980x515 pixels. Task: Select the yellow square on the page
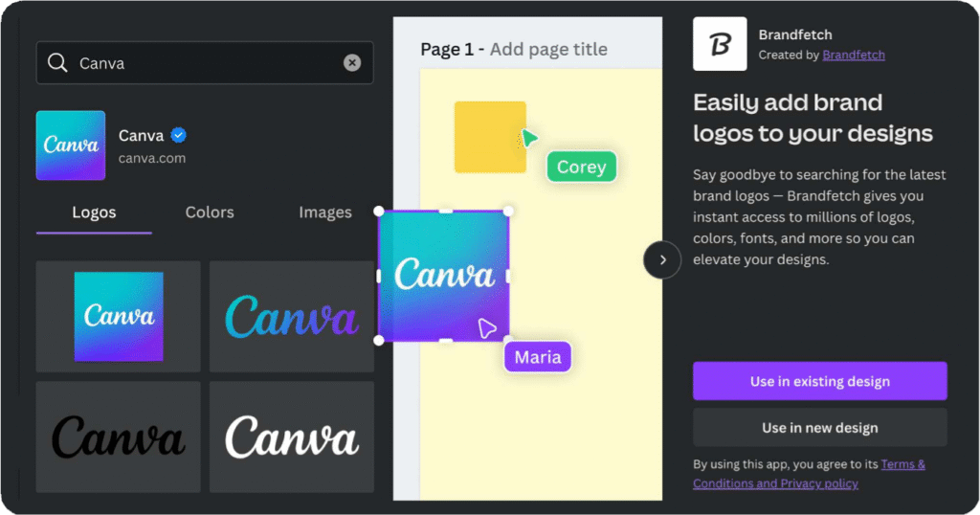(x=490, y=137)
